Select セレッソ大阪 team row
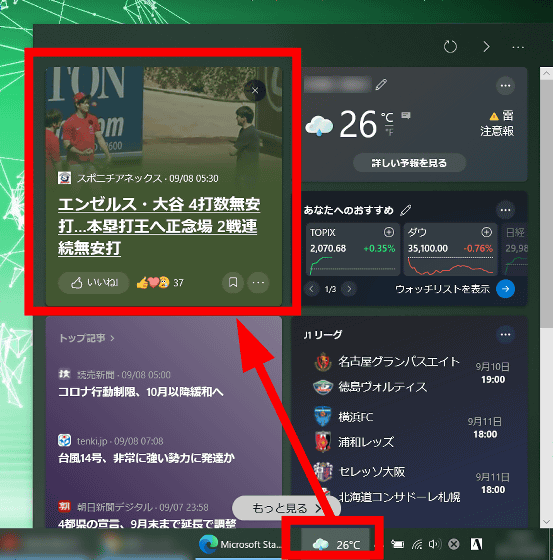 coord(359,472)
